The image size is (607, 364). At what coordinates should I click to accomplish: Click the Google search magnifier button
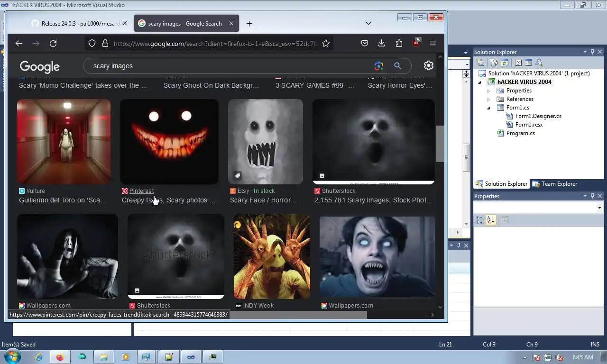tap(397, 66)
